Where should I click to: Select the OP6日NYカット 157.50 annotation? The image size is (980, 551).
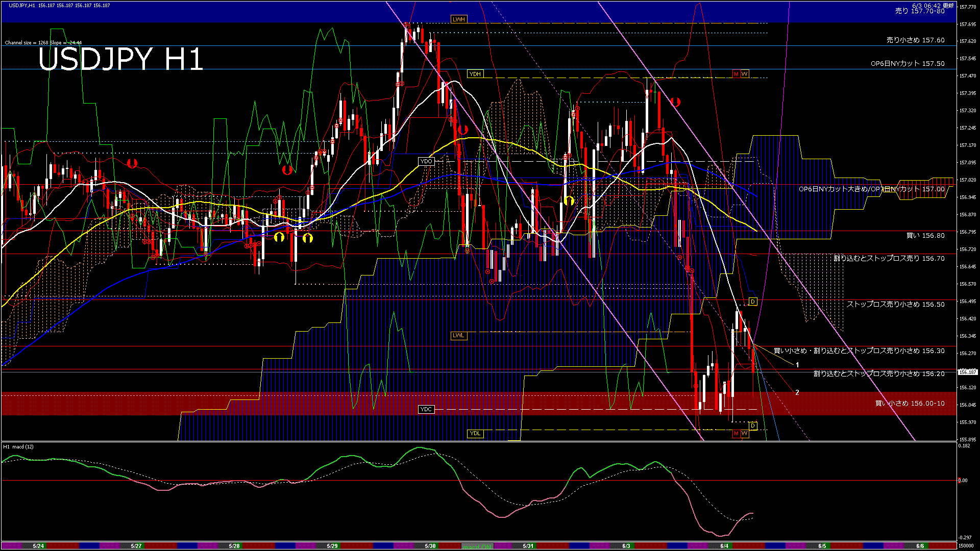click(908, 63)
